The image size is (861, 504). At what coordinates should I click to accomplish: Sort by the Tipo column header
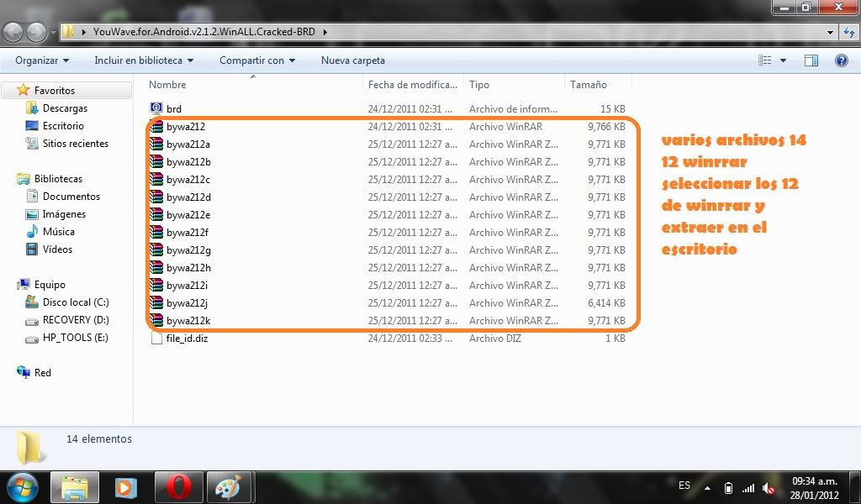pos(514,85)
